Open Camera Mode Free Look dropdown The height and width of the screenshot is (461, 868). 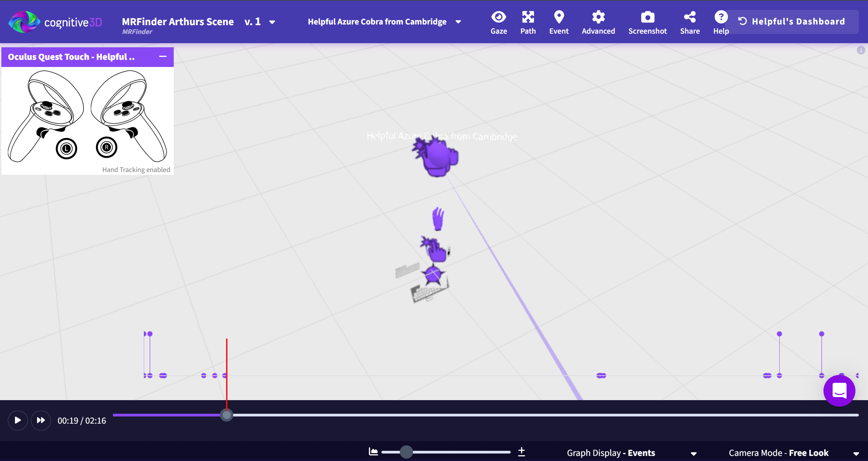pos(856,454)
